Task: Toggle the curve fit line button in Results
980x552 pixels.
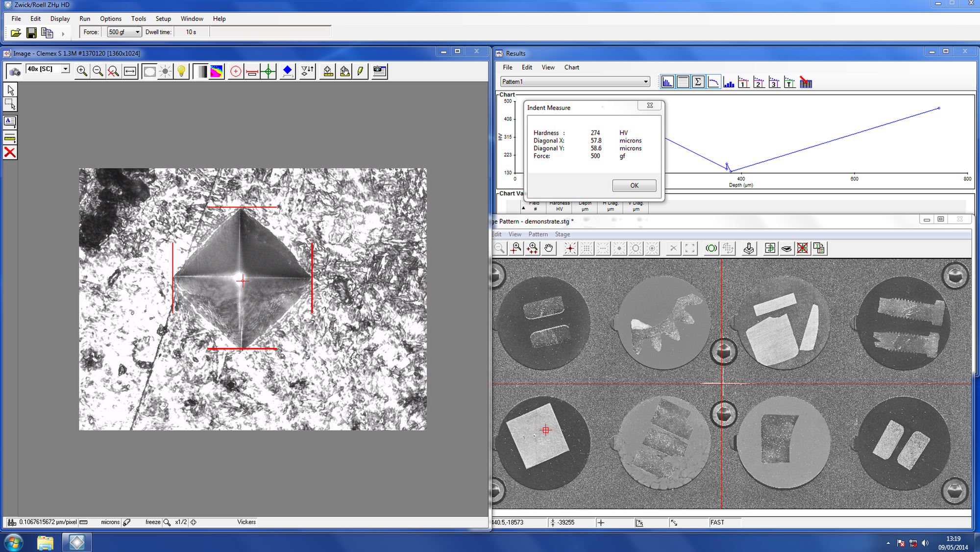Action: point(713,82)
